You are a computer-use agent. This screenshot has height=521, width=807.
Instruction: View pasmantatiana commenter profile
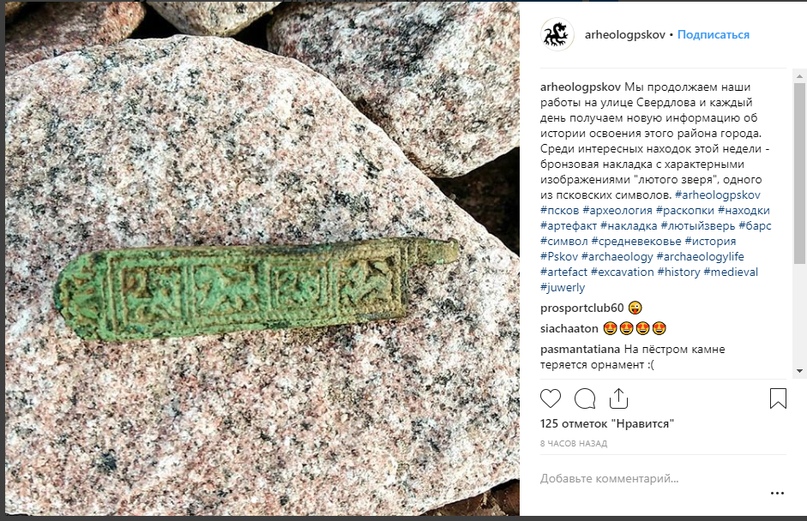[580, 349]
